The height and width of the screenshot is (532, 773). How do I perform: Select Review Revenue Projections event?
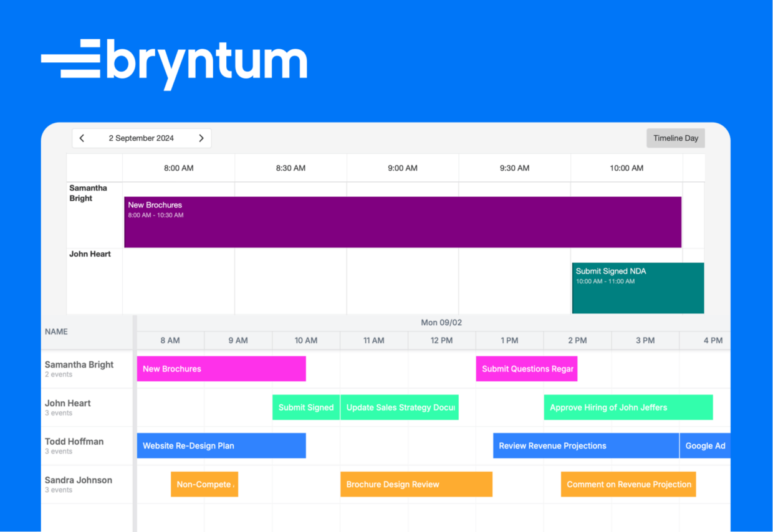click(586, 446)
